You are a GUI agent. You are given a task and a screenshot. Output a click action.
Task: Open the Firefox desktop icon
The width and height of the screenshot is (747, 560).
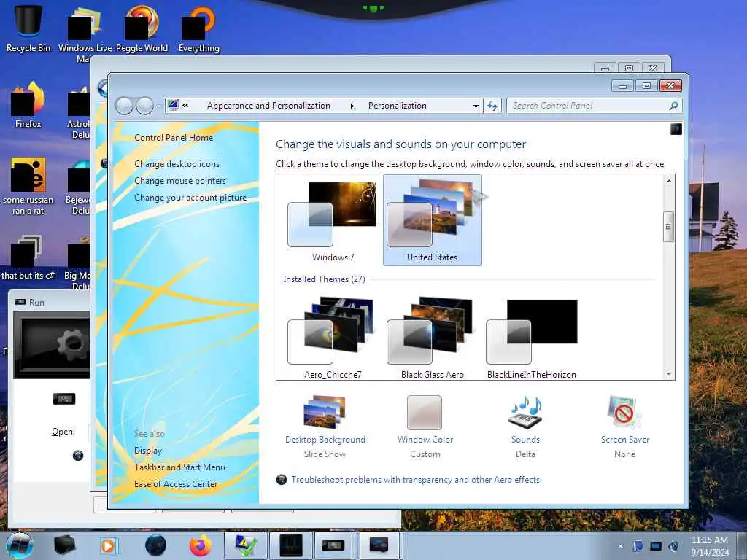pos(28,105)
